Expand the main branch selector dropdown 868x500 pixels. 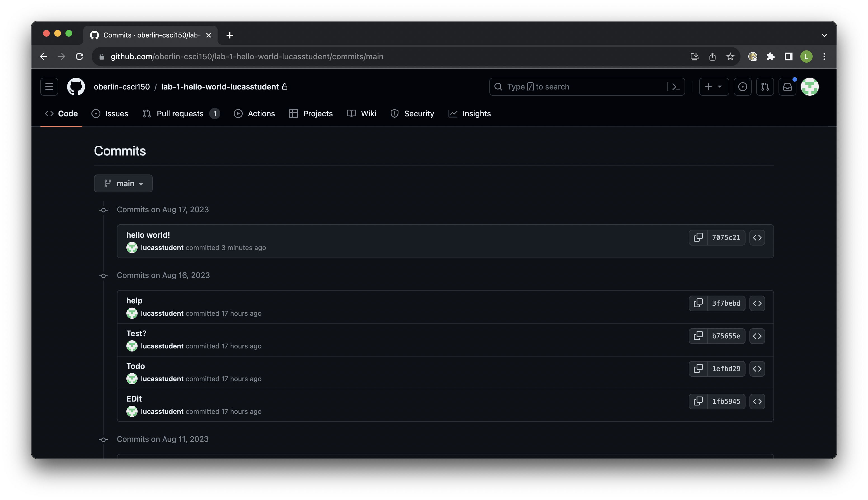pos(123,183)
